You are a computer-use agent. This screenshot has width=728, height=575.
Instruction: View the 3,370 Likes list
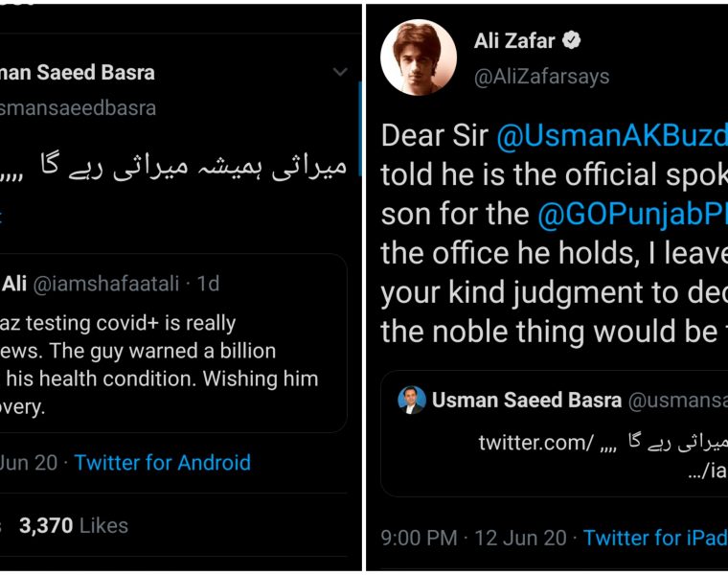(73, 525)
